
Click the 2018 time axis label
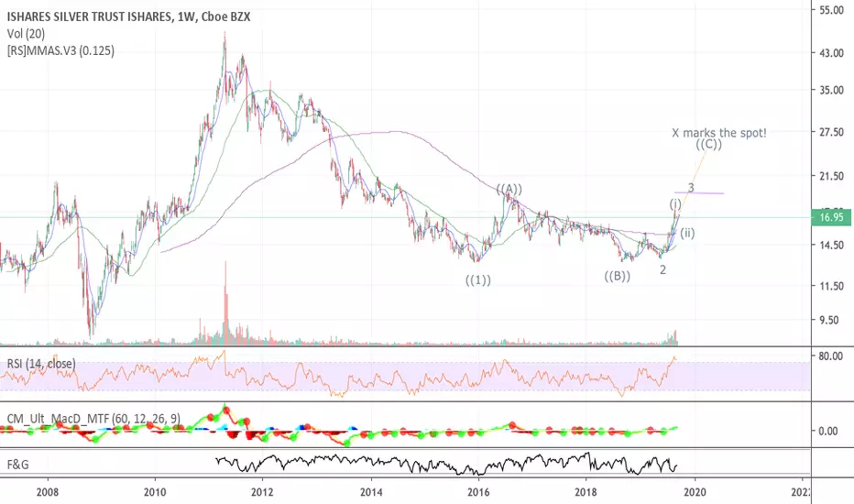(x=586, y=493)
